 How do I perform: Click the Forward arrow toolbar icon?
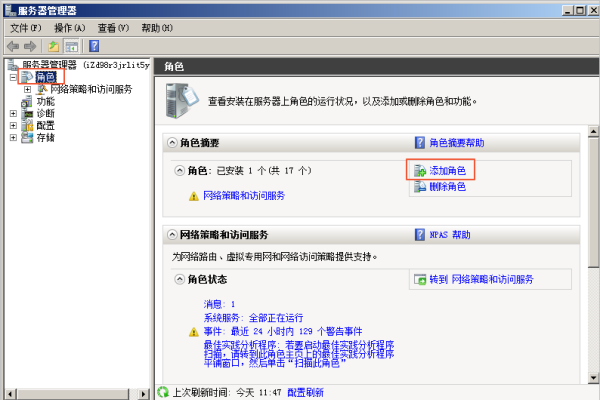click(x=30, y=46)
